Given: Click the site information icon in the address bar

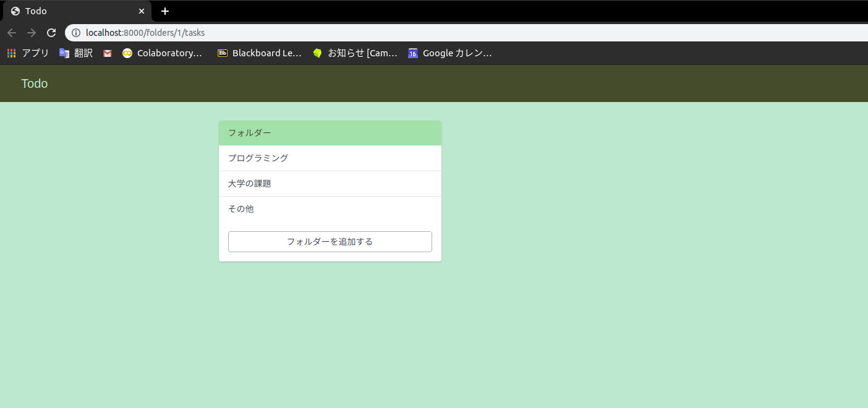Looking at the screenshot, I should point(75,33).
